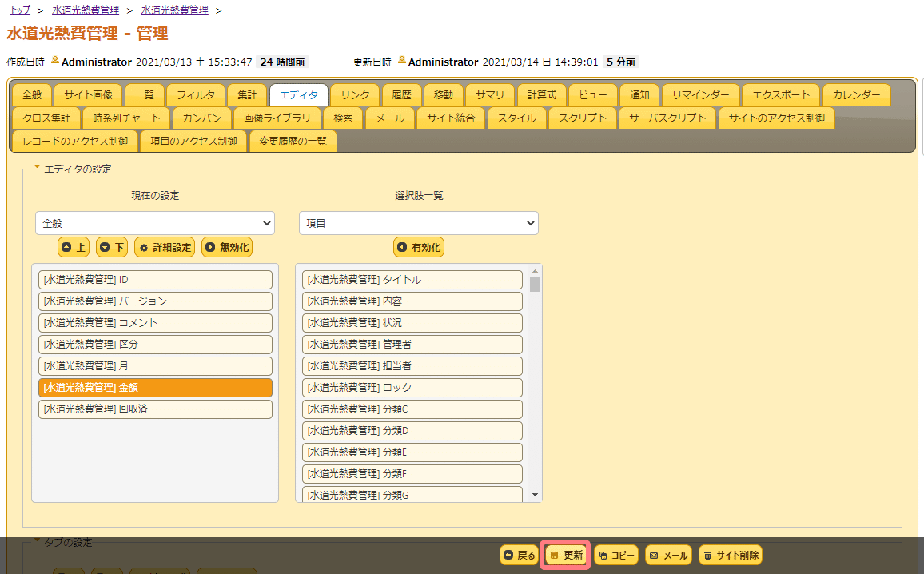Click the 有効化 (enable) button
This screenshot has height=574, width=924.
[419, 248]
